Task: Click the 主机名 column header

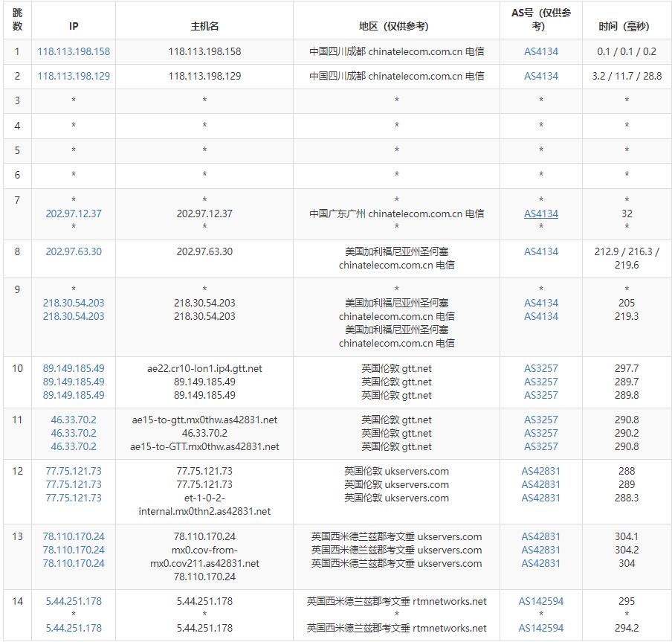Action: [204, 27]
